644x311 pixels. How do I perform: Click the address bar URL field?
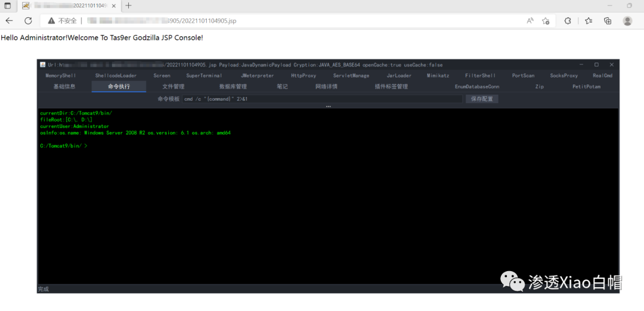[298, 21]
